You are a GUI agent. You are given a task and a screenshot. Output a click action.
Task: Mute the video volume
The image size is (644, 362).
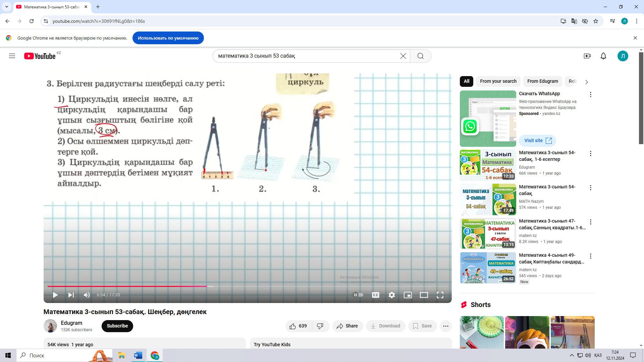click(87, 295)
